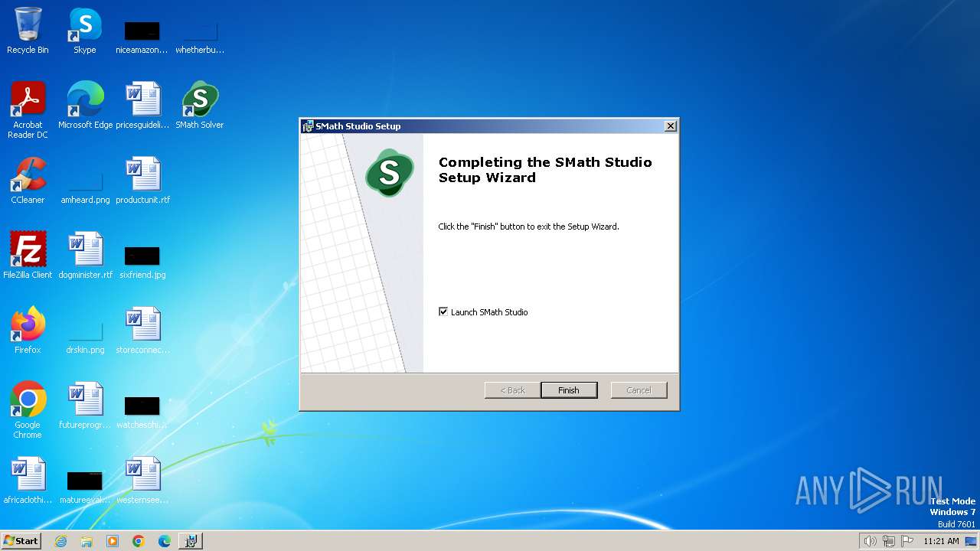
Task: Select the Recycle Bin desktop icon
Action: [28, 31]
